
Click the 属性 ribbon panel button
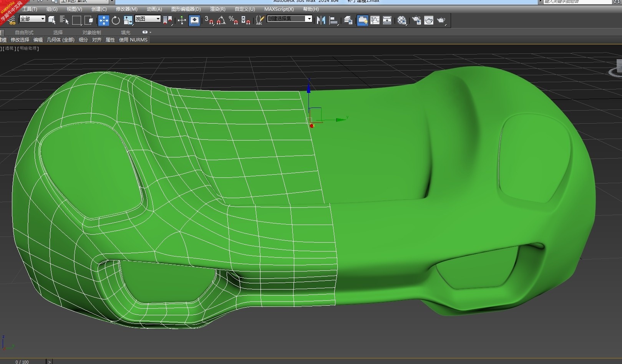click(x=110, y=40)
